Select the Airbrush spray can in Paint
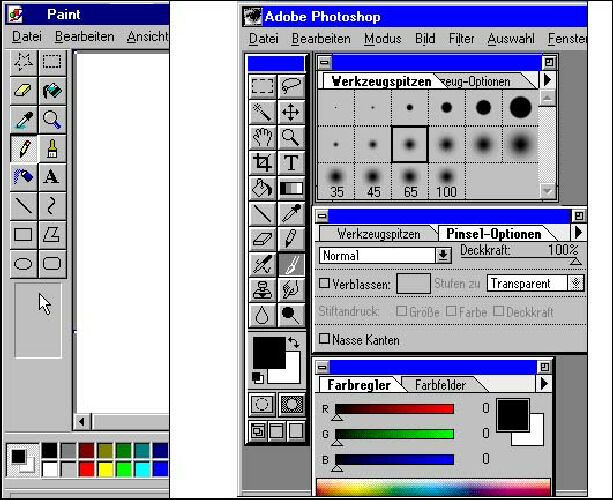 click(x=24, y=177)
